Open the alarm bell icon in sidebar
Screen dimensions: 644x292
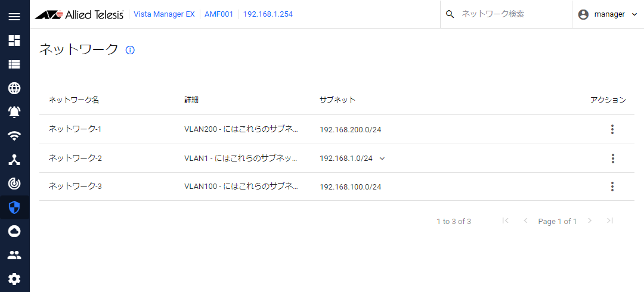[14, 112]
